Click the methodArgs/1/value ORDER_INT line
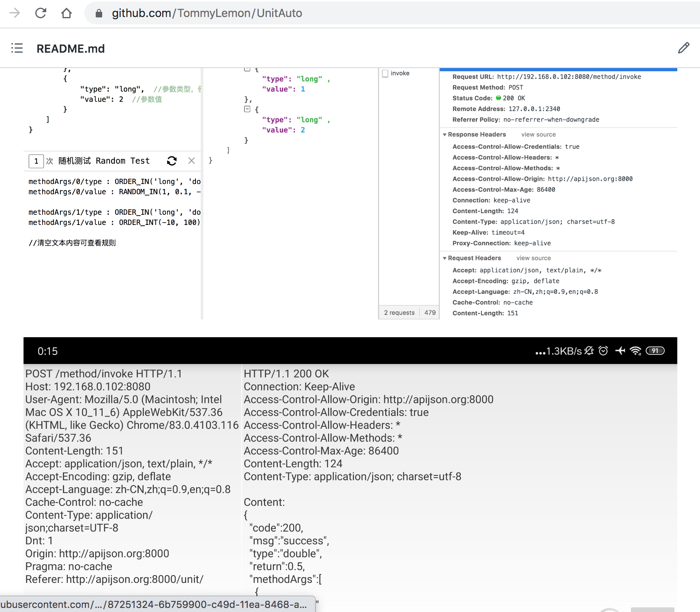The image size is (700, 612). [x=114, y=223]
